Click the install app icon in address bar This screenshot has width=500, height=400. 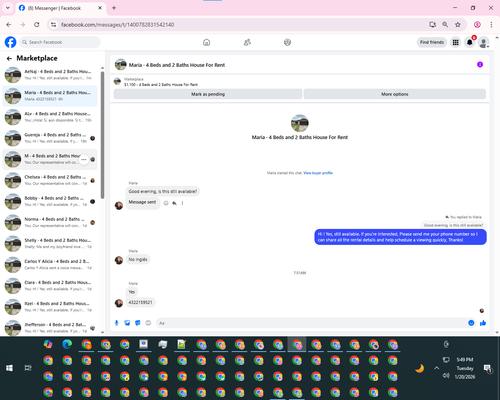pyautogui.click(x=432, y=25)
